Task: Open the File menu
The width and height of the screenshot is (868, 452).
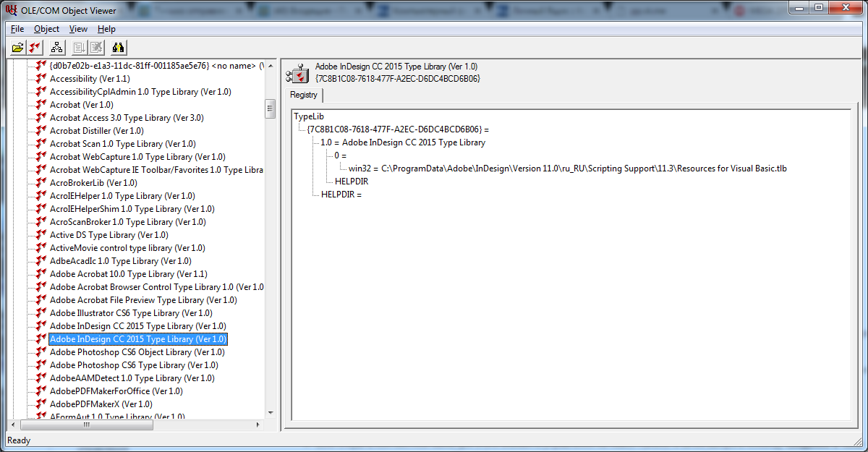Action: point(17,29)
